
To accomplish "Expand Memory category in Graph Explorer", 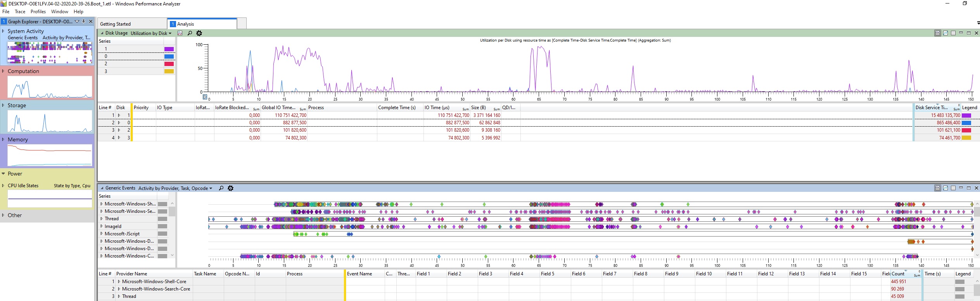I will 3,139.
